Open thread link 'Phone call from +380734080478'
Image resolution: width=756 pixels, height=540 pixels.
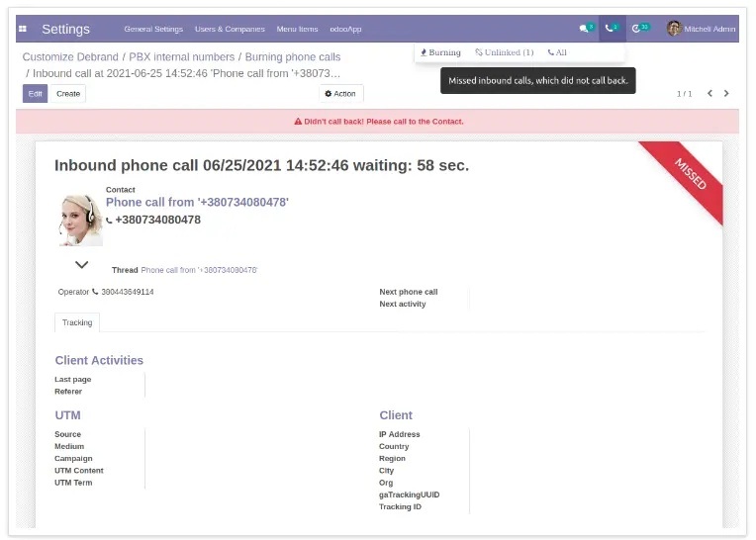point(199,270)
